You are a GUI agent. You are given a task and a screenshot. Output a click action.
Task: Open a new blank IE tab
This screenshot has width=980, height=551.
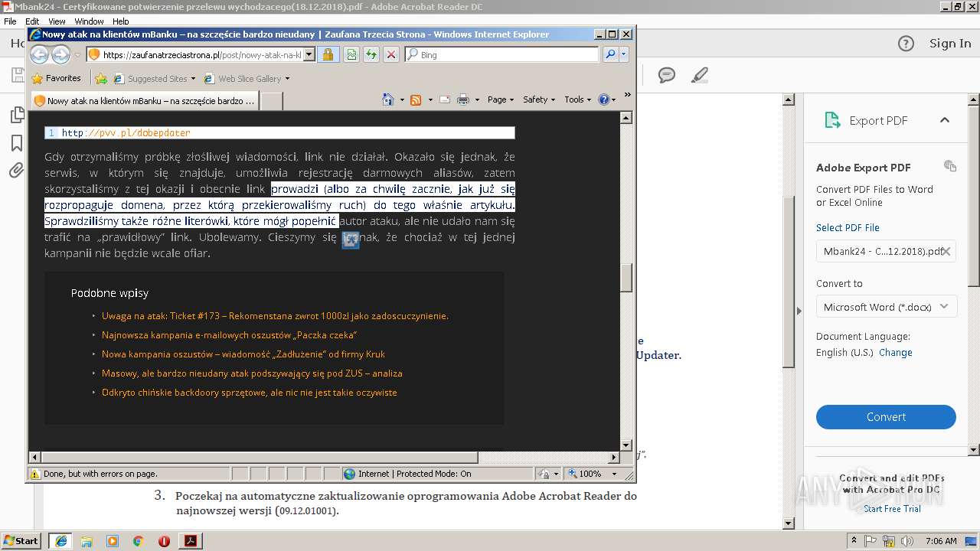click(271, 100)
